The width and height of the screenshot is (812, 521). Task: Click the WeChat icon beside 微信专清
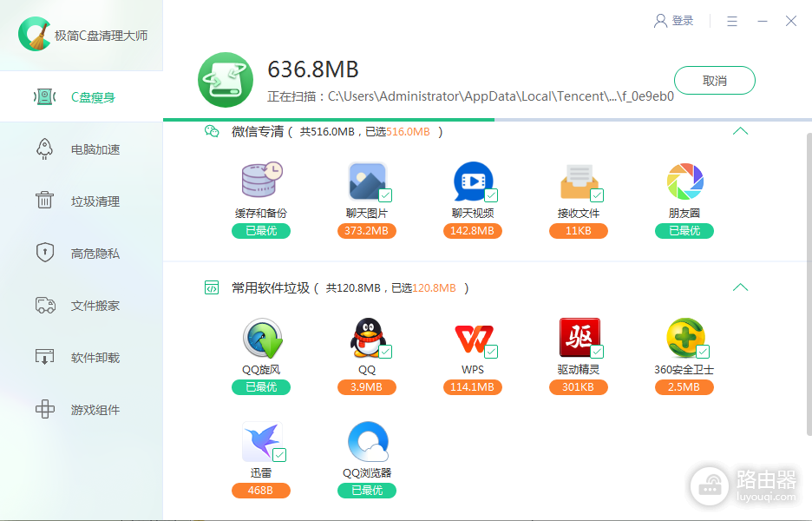click(212, 131)
